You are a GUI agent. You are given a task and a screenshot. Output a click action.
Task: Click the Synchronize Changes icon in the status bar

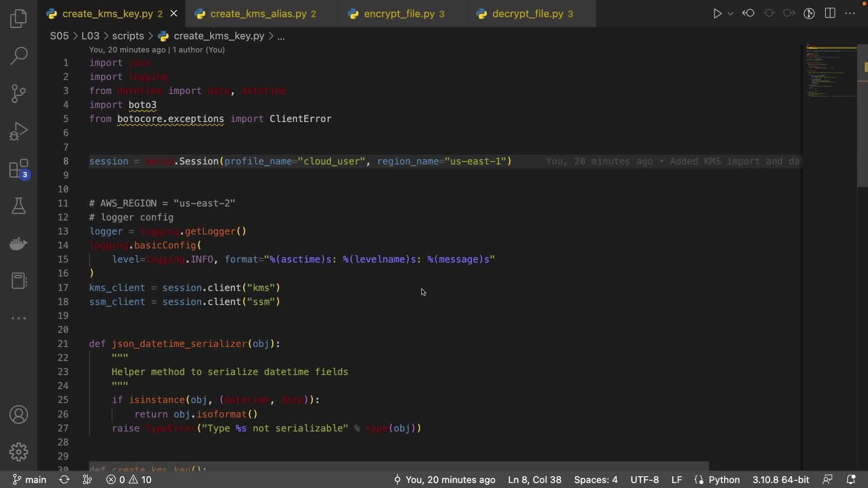[x=64, y=479]
